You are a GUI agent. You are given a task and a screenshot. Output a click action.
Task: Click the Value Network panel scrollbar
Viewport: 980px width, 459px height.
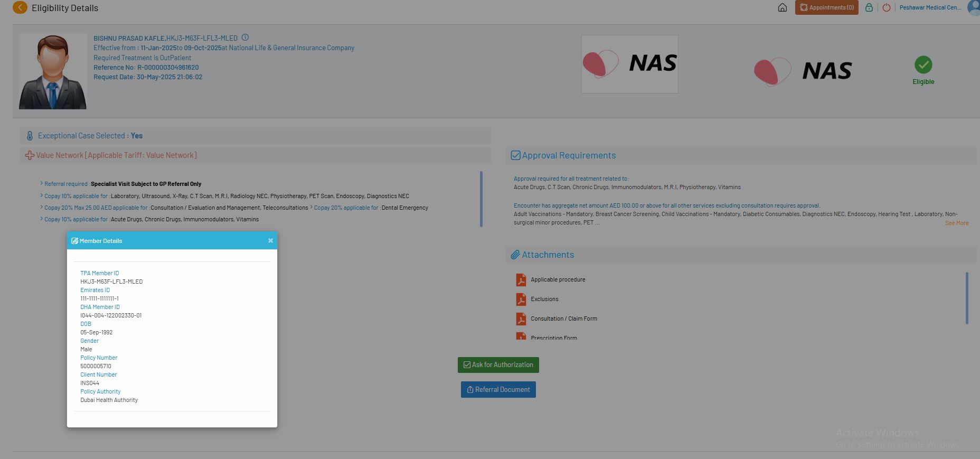coord(481,199)
